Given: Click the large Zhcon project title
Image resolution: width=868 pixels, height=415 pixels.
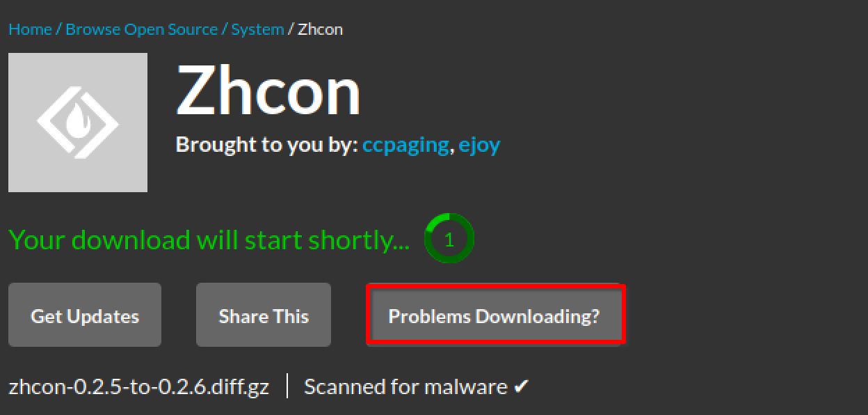Looking at the screenshot, I should tap(268, 92).
